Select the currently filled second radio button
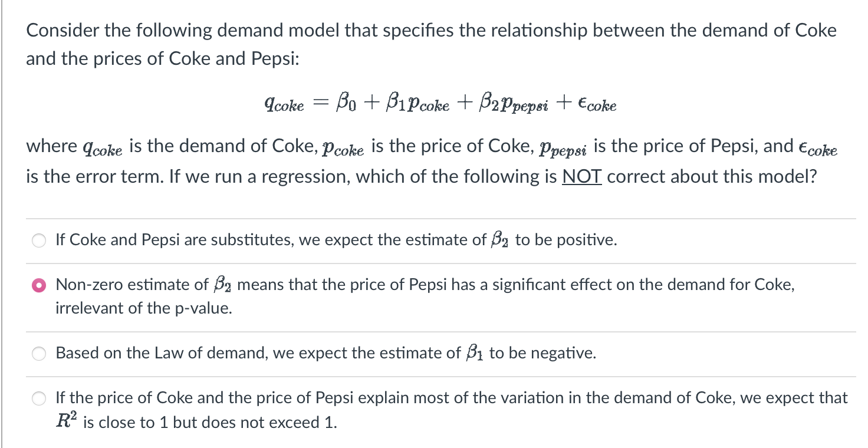The width and height of the screenshot is (868, 448). 39,285
